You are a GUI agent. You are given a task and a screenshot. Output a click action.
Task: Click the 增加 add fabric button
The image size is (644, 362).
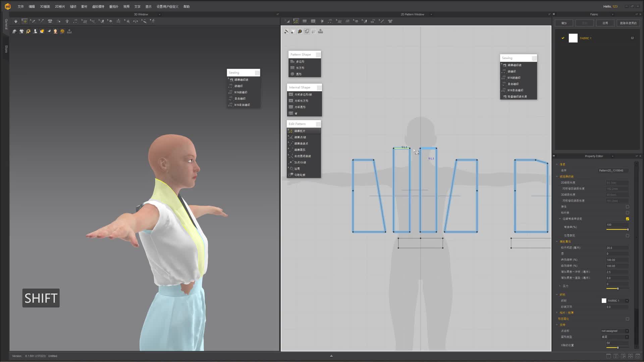point(564,23)
